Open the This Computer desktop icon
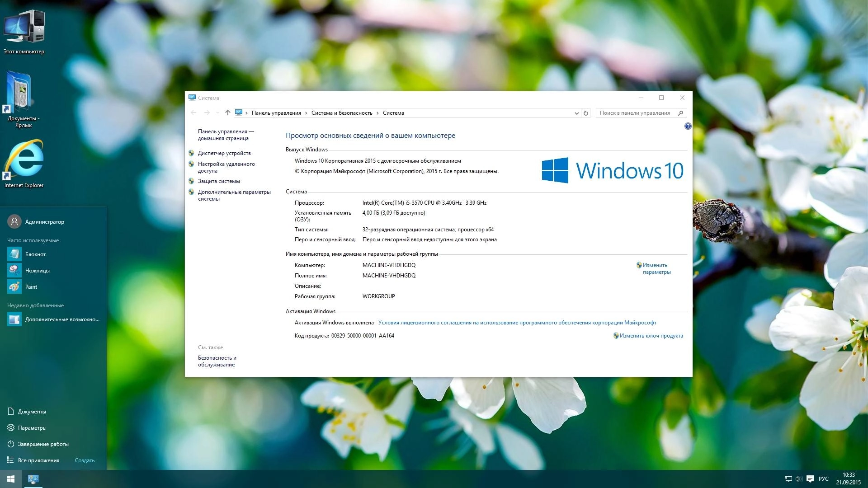 coord(24,32)
